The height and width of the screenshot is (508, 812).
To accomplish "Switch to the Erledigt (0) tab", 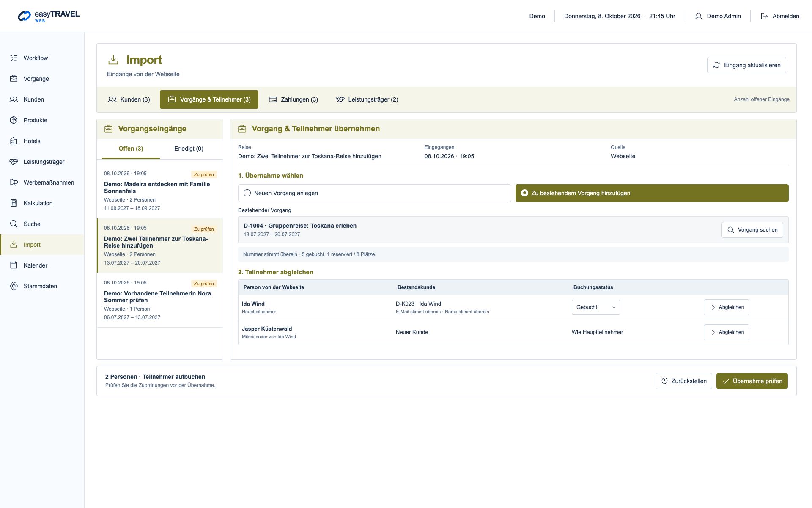I will click(x=189, y=149).
